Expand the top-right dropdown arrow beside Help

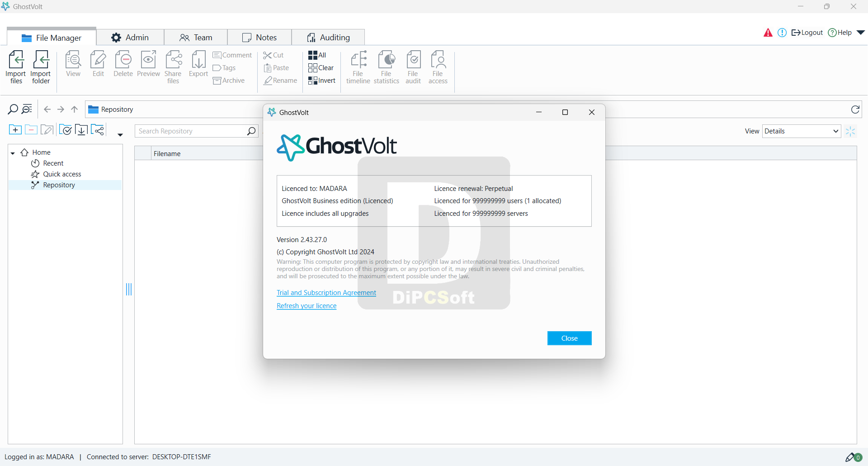click(x=861, y=33)
